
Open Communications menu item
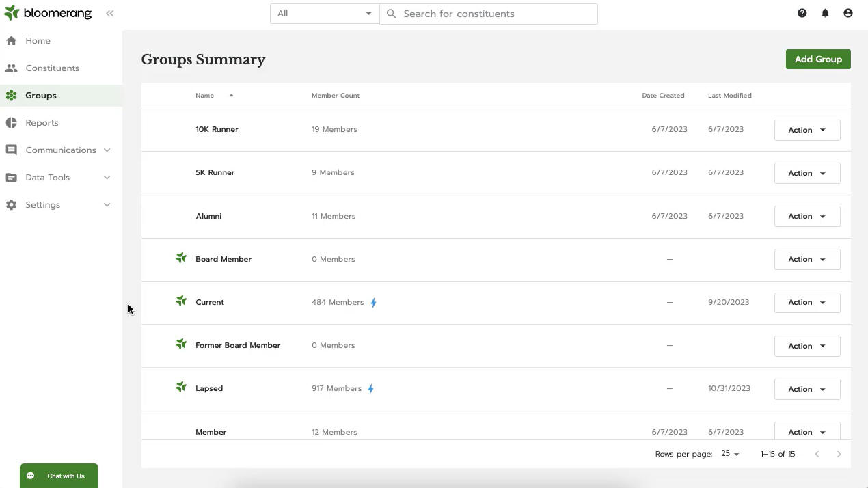(61, 150)
